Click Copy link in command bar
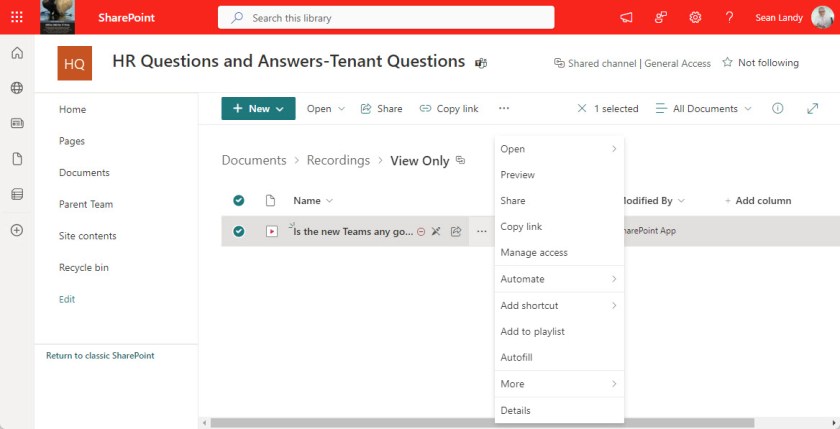840x429 pixels. tap(449, 109)
